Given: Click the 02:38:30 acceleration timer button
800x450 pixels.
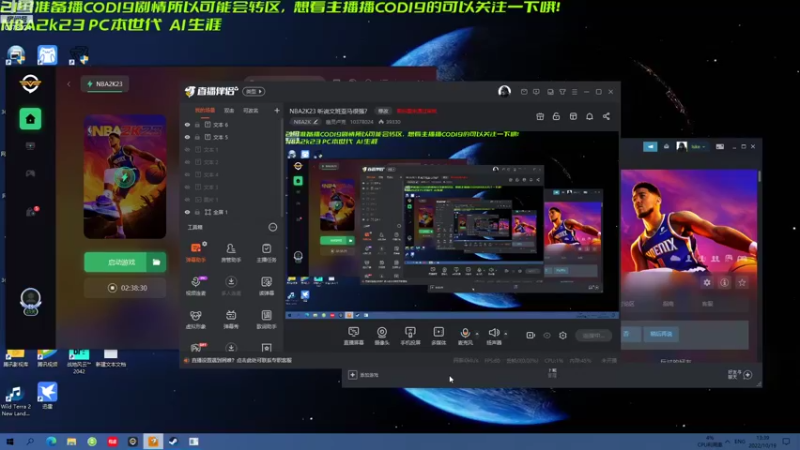Looking at the screenshot, I should point(125,288).
